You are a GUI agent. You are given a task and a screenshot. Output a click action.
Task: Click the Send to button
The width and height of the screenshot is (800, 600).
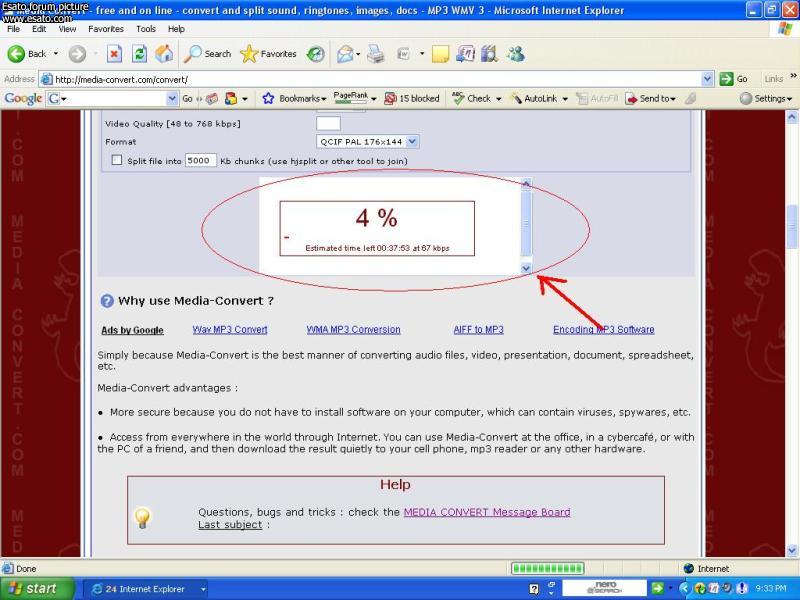tap(651, 98)
